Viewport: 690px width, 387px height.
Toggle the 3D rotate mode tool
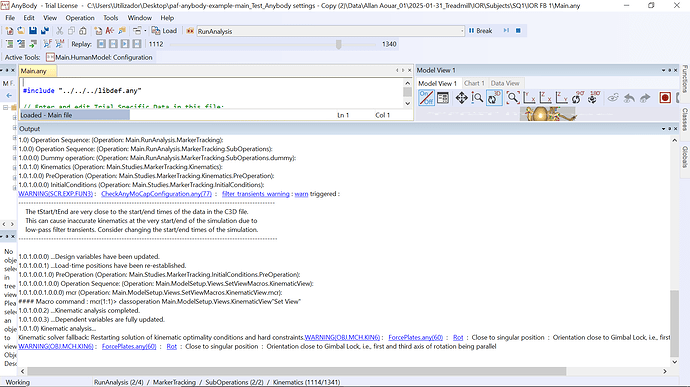(x=494, y=98)
